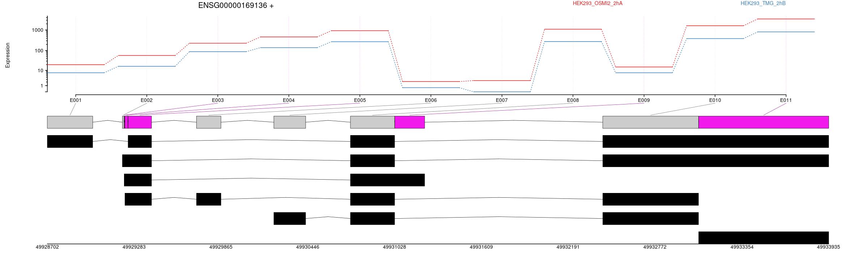Click the blue line segment above E007
Screen dimensions: 868x253
coord(502,92)
